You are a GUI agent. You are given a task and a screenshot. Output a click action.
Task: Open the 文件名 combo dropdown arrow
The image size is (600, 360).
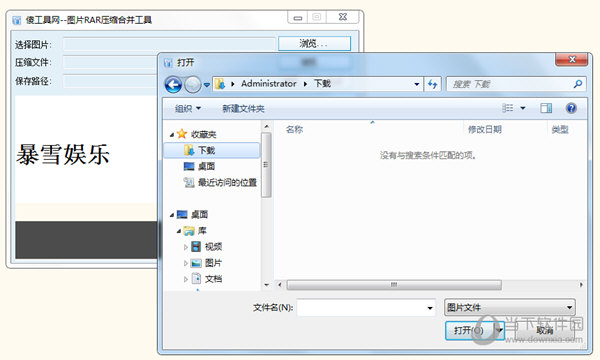(x=430, y=308)
